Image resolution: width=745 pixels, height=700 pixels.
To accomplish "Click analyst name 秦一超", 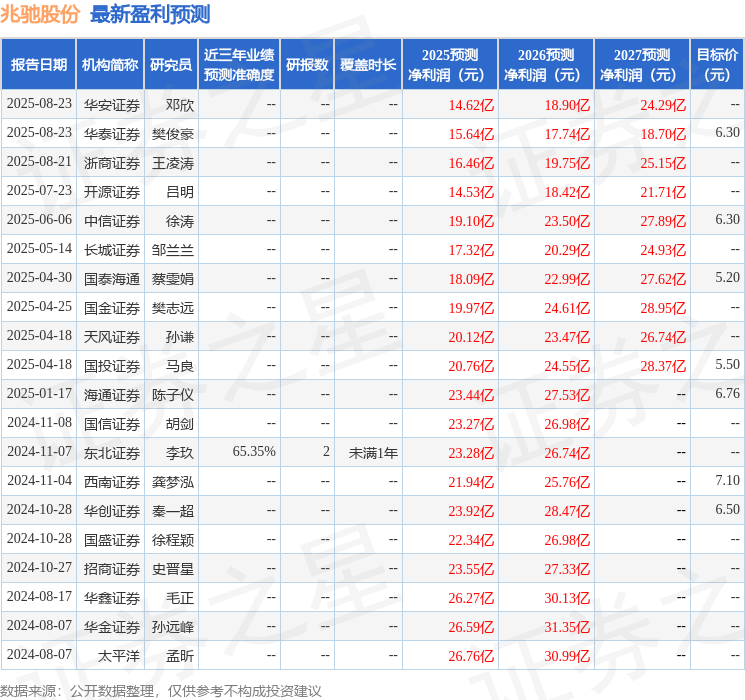I will click(173, 511).
